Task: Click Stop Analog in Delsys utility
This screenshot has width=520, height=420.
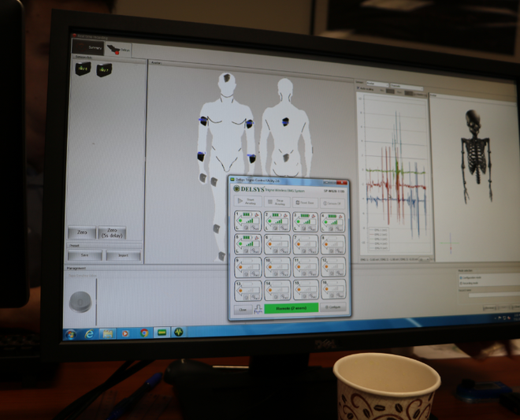Action: click(277, 202)
